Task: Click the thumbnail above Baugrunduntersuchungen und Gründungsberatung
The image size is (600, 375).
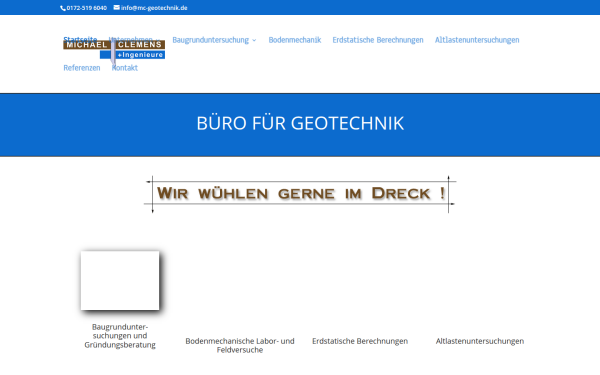Action: [120, 280]
